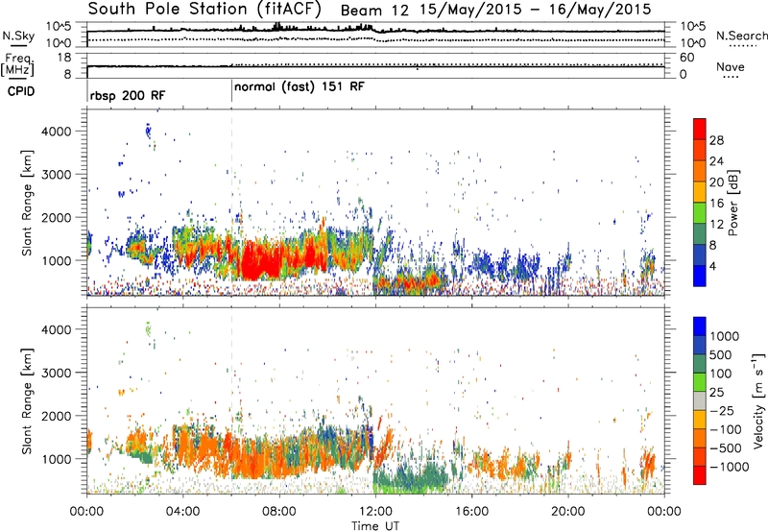Click the red top segment of power colorbar
The image size is (768, 532).
coord(700,129)
